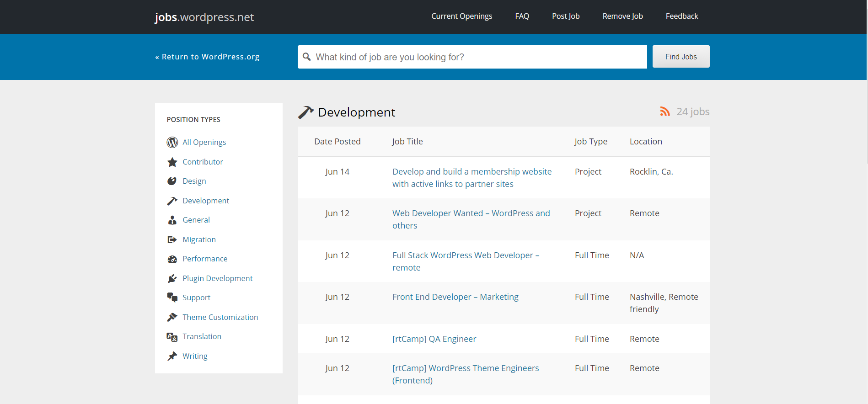Click the palette icon beside Design
Screen dimensions: 868x404
coord(172,181)
